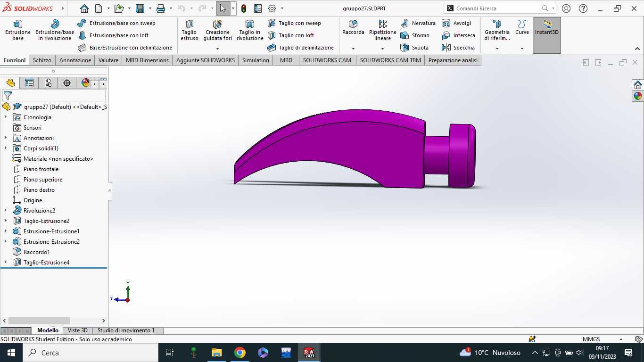This screenshot has width=644, height=362.
Task: Select the Specchia mirror tool
Action: (x=458, y=48)
